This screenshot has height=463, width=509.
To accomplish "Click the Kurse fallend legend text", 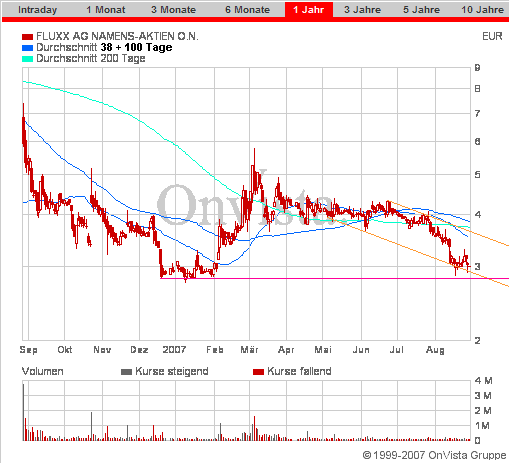I will [x=299, y=371].
